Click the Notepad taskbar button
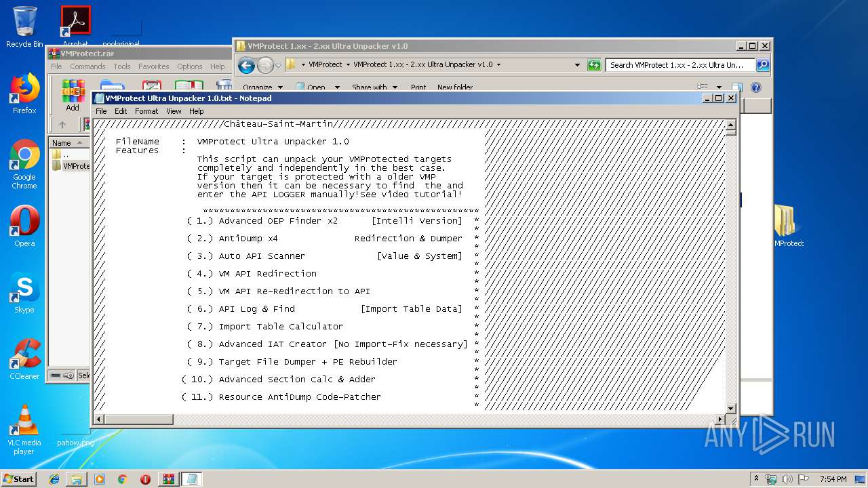Viewport: 868px width, 488px height. [x=191, y=479]
